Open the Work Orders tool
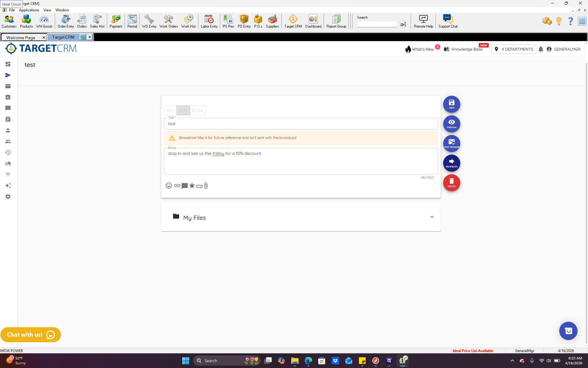588x368 pixels. pyautogui.click(x=168, y=21)
